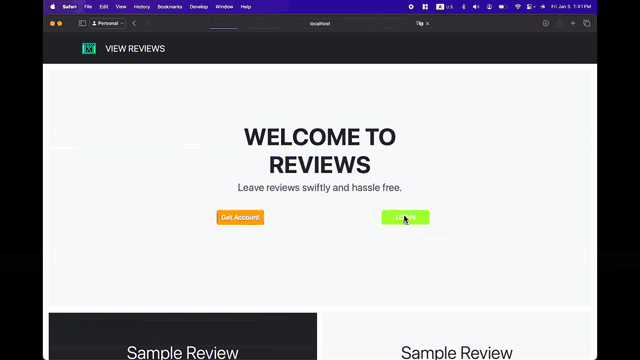Click the orange Get Account button

(240, 217)
